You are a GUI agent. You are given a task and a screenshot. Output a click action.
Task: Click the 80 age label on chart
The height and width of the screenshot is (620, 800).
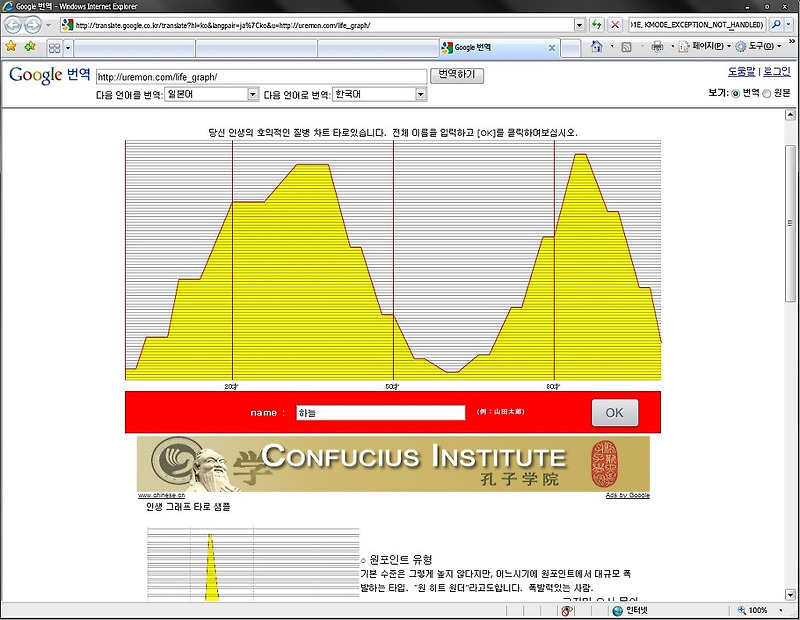pyautogui.click(x=553, y=387)
